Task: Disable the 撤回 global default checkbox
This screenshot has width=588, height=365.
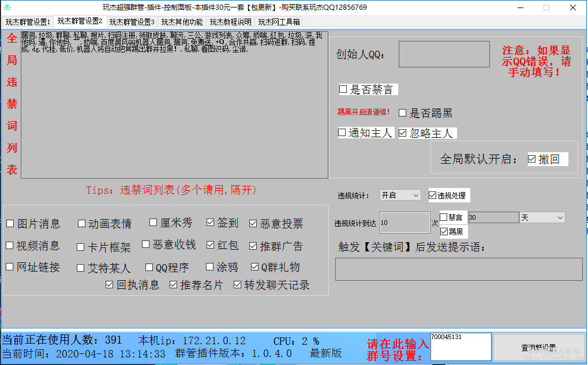Action: click(532, 159)
